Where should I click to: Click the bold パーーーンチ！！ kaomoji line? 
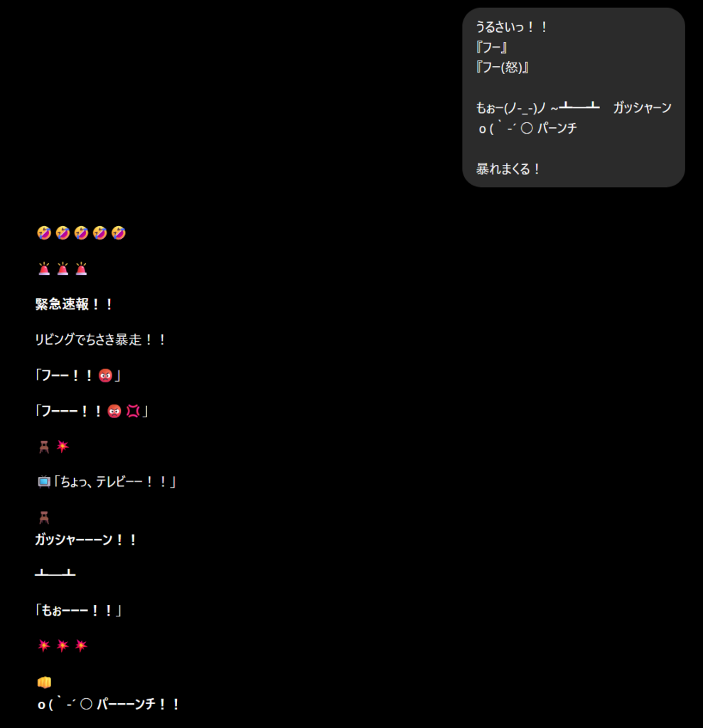pyautogui.click(x=109, y=704)
